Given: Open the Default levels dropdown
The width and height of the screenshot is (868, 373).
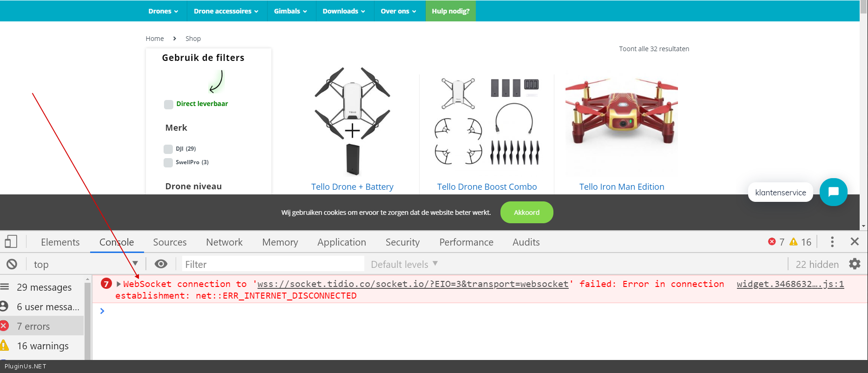Looking at the screenshot, I should tap(404, 264).
